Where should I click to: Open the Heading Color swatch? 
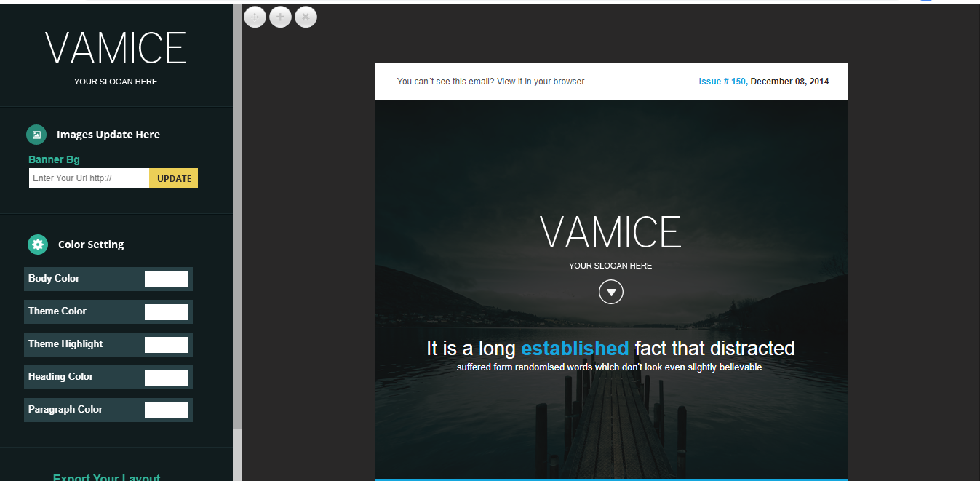point(166,378)
